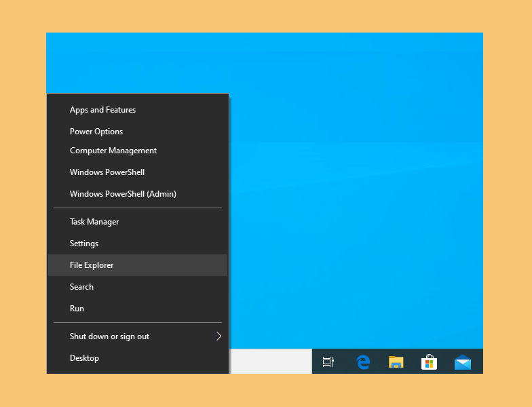Run Windows PowerShell (Admin)
This screenshot has height=407, width=532.
(x=137, y=194)
